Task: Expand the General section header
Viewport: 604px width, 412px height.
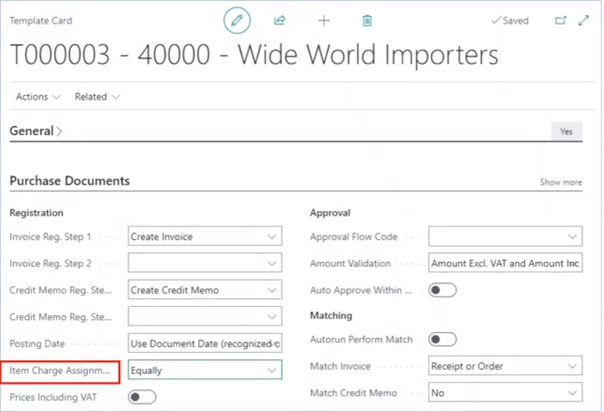Action: 35,131
